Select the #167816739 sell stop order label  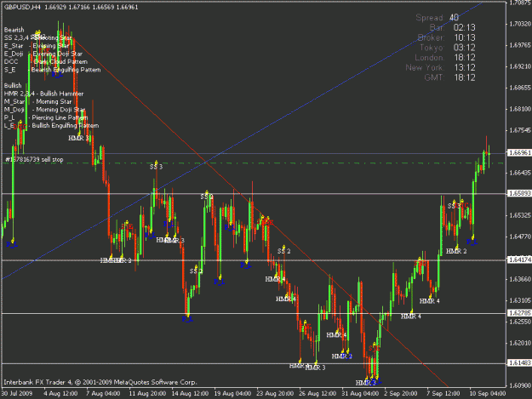34,159
